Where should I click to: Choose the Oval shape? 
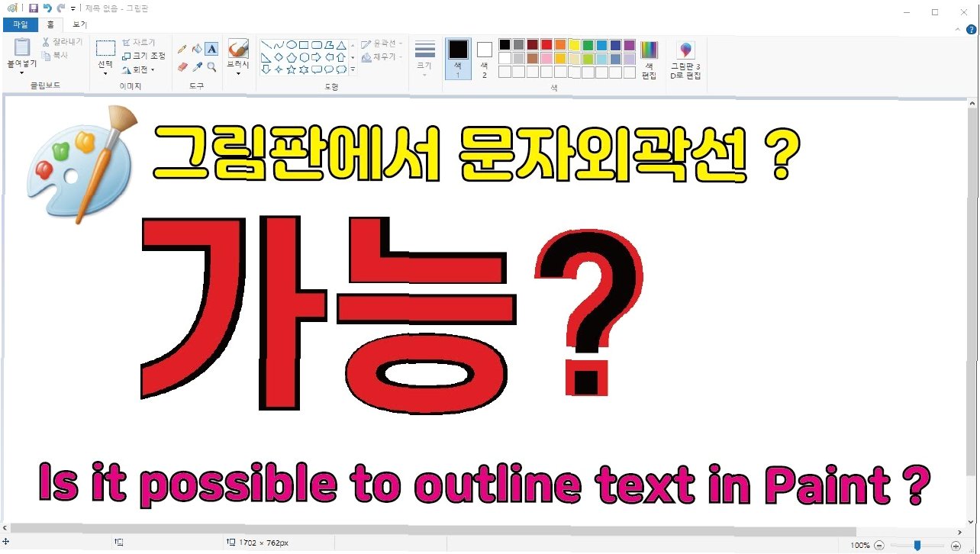[292, 44]
